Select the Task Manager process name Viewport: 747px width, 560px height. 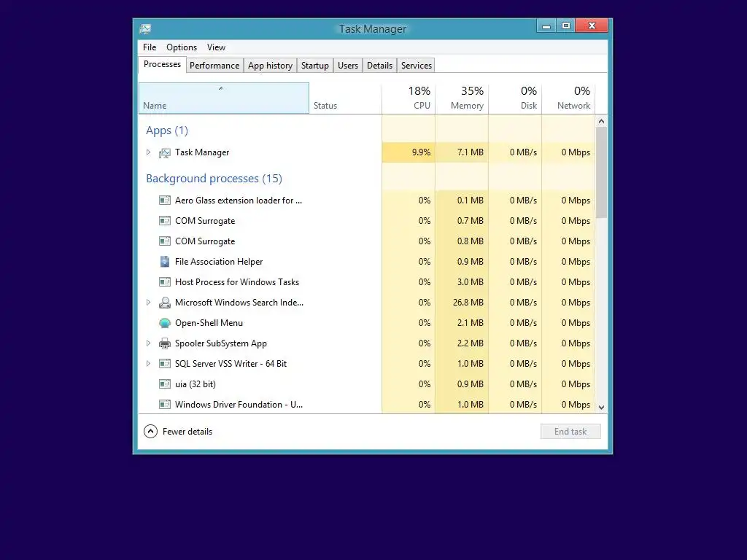[202, 152]
